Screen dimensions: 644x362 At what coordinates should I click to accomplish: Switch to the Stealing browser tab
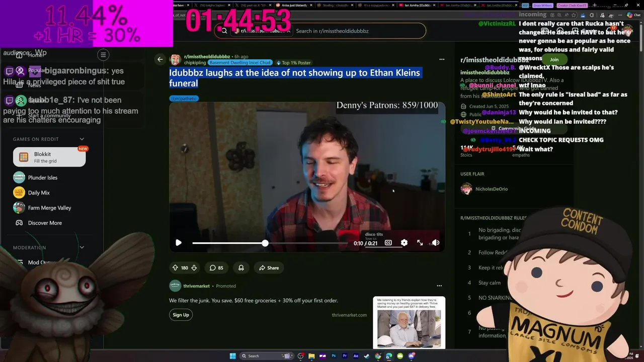pos(336,5)
